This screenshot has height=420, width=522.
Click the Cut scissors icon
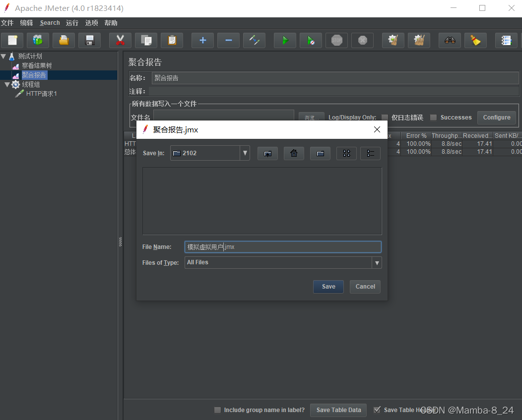pyautogui.click(x=120, y=40)
